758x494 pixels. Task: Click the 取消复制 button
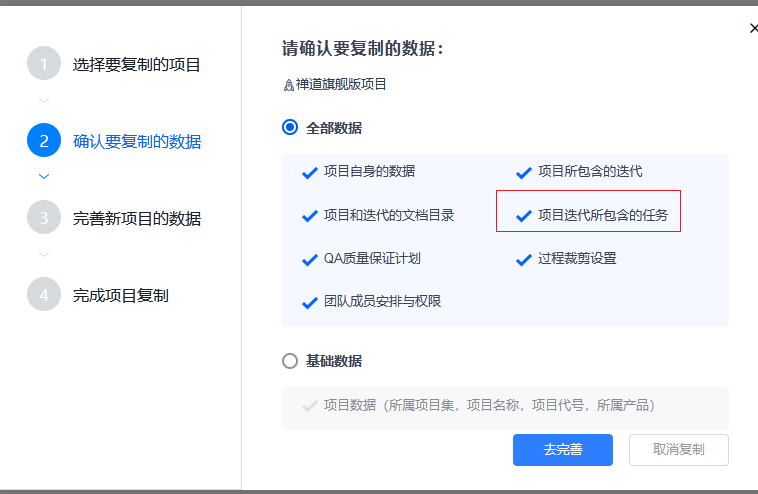pos(678,450)
